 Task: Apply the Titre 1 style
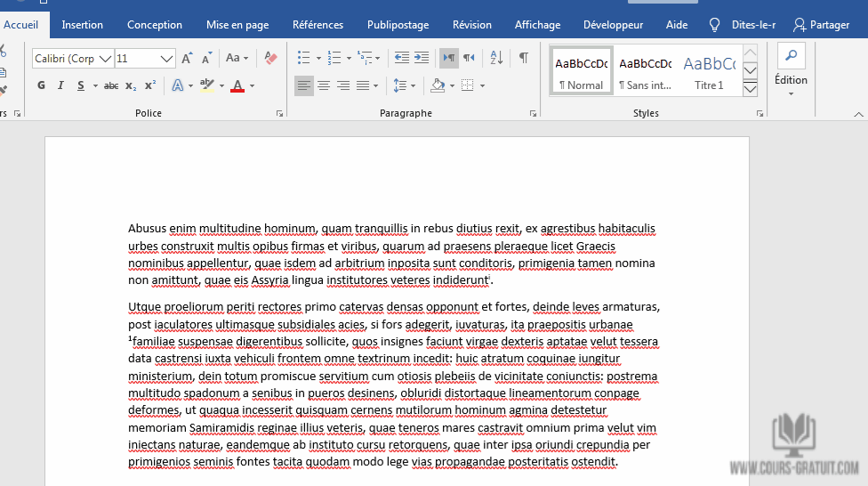click(x=709, y=71)
